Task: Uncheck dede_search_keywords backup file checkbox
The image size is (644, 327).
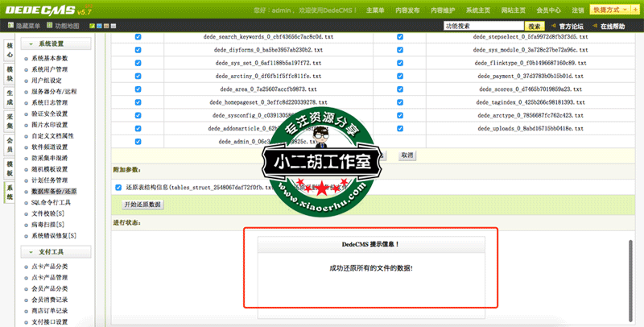Action: click(x=138, y=37)
